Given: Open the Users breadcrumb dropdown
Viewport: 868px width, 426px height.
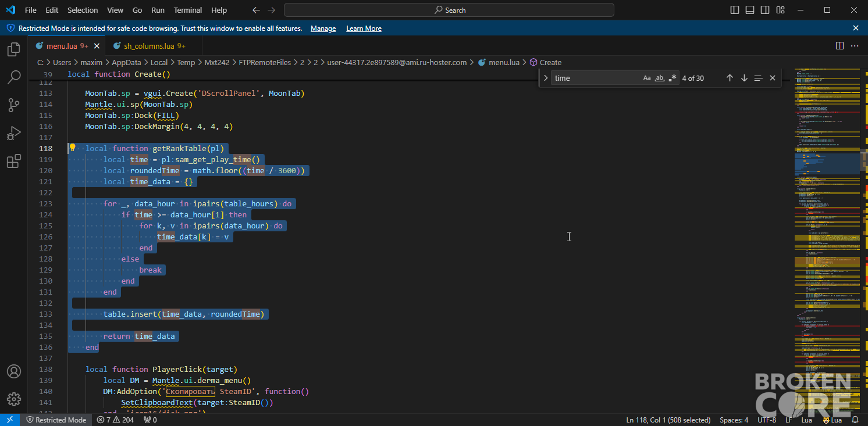Looking at the screenshot, I should pos(62,62).
